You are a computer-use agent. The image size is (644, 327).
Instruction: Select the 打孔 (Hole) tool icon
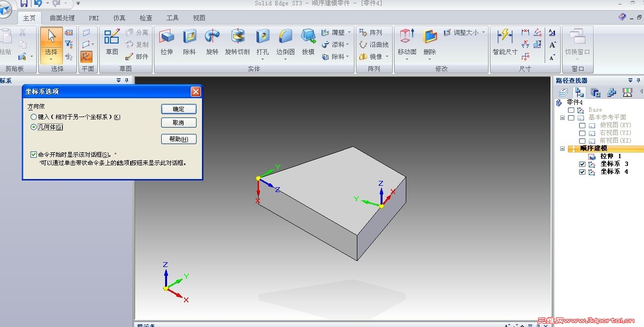coord(262,36)
